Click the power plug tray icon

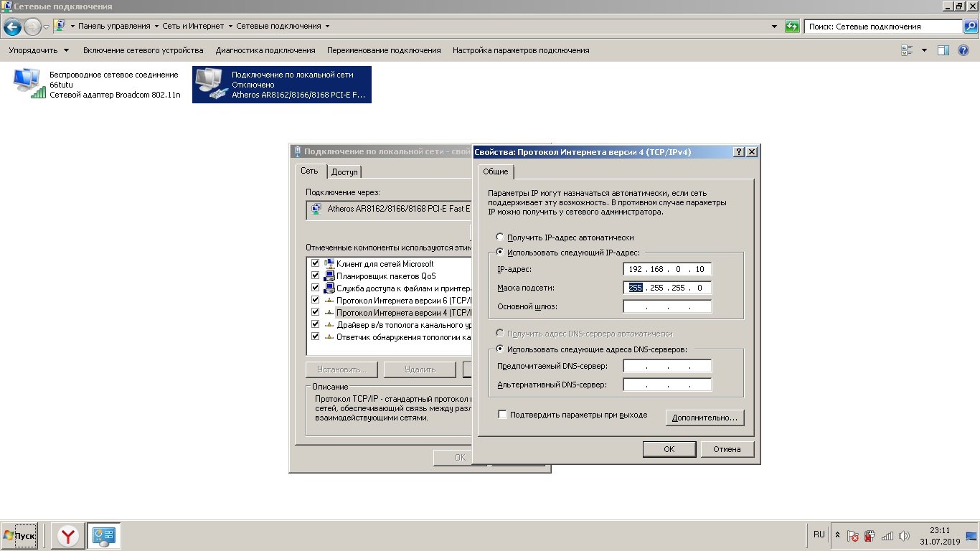coord(870,536)
